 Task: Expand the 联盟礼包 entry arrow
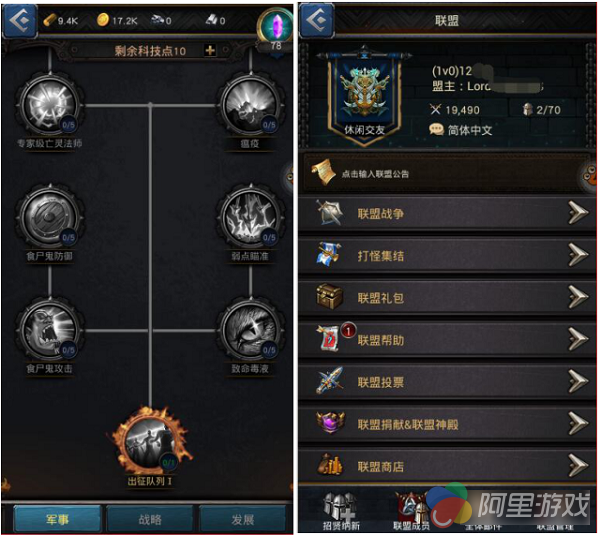click(578, 297)
